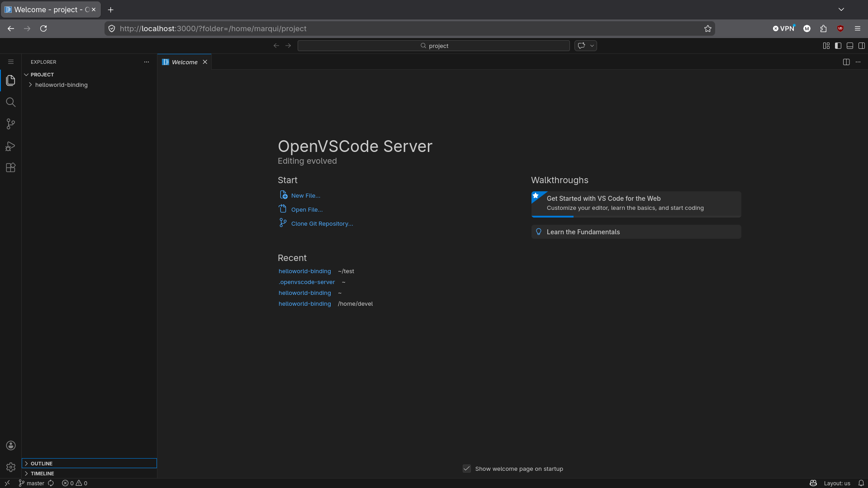Bookmark this page with star icon
The height and width of the screenshot is (488, 868).
coord(708,28)
